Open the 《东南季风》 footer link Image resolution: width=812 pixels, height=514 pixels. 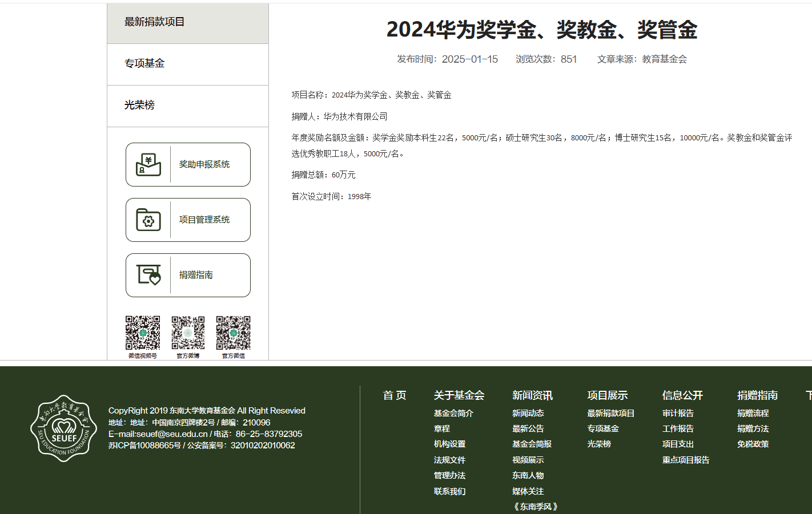click(536, 507)
